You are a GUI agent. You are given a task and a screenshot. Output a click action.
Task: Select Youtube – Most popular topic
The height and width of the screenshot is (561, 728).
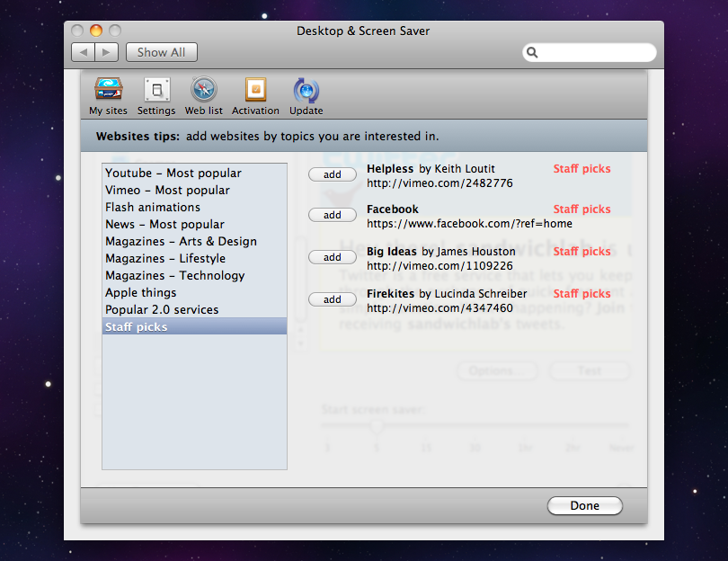click(x=173, y=174)
